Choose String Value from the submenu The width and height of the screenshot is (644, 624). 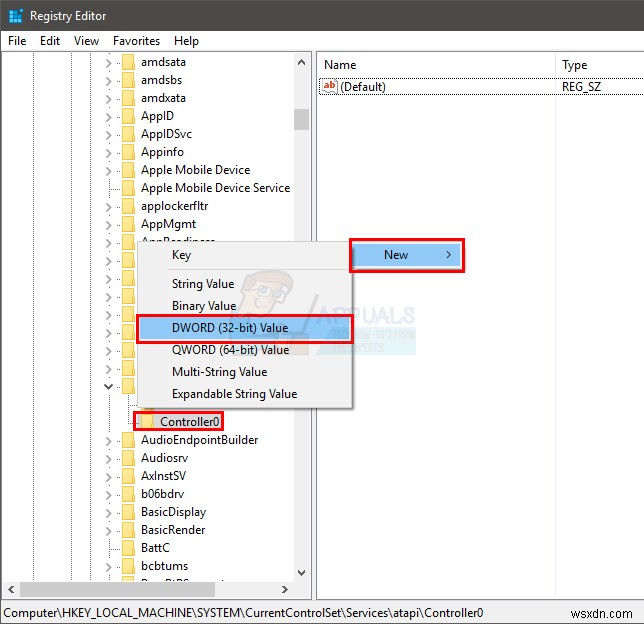pyautogui.click(x=244, y=284)
